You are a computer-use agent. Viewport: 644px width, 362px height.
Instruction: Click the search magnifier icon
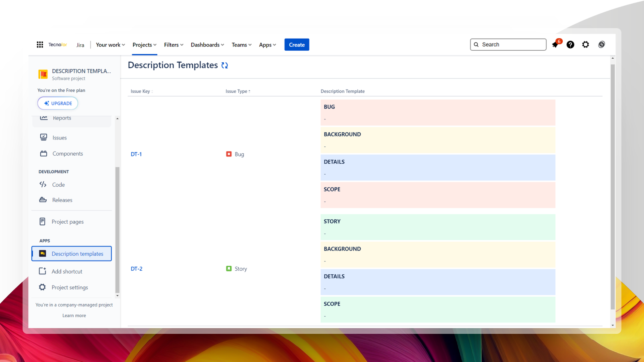click(x=476, y=45)
